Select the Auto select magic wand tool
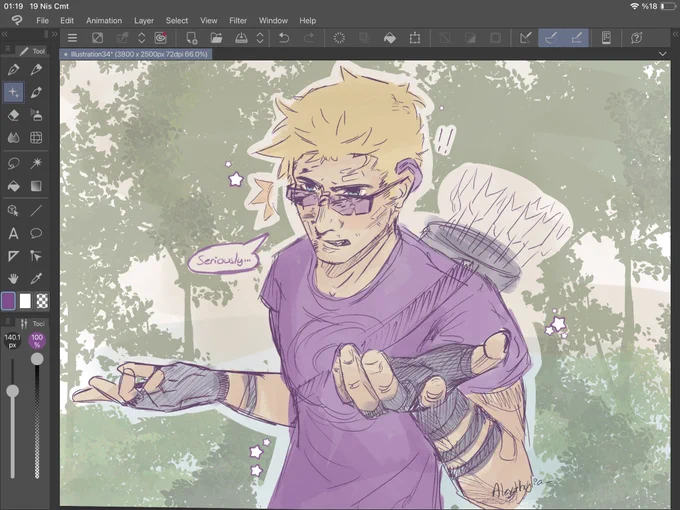Image resolution: width=680 pixels, height=510 pixels. click(36, 163)
